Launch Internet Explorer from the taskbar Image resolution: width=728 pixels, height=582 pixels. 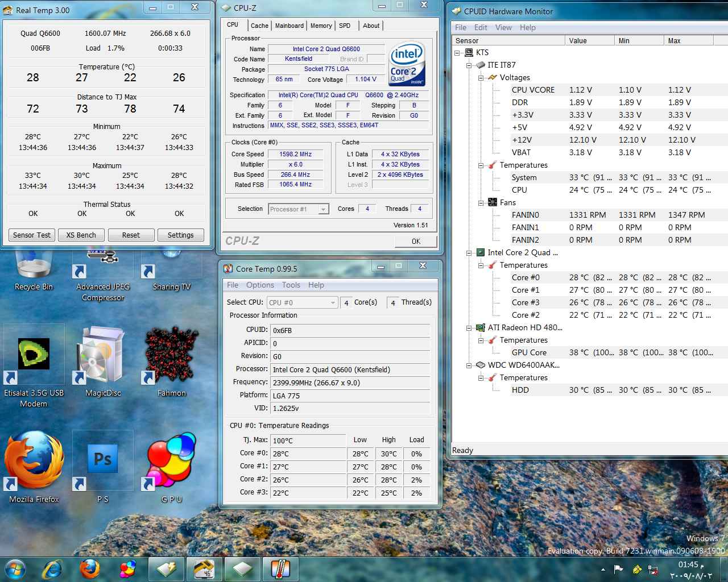(x=52, y=569)
